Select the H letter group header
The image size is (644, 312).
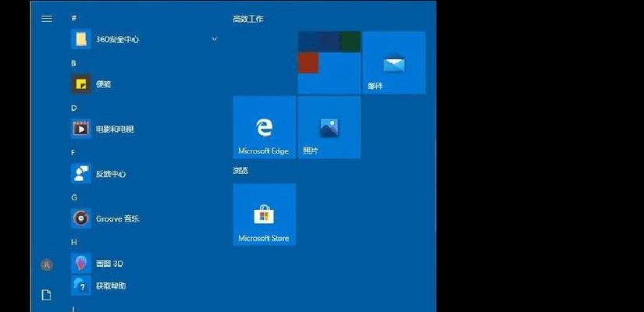point(74,243)
